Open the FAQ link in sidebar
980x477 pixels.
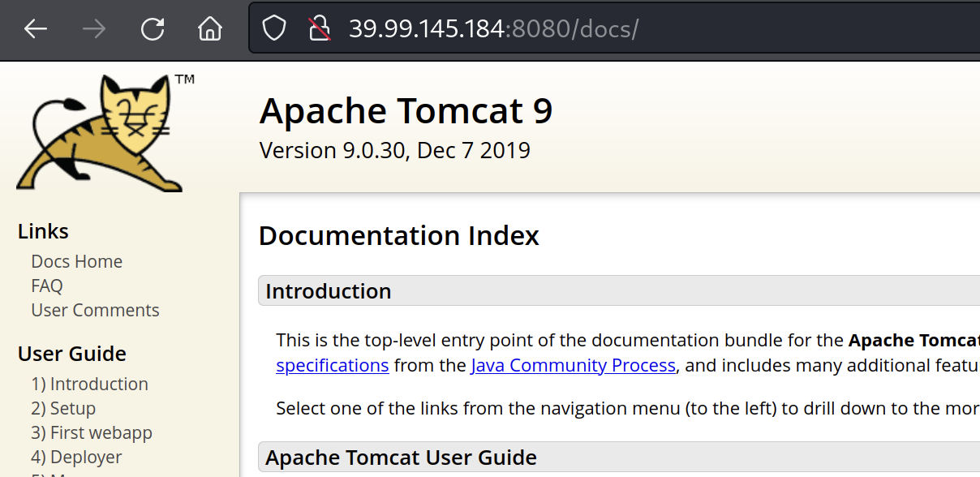pos(46,286)
